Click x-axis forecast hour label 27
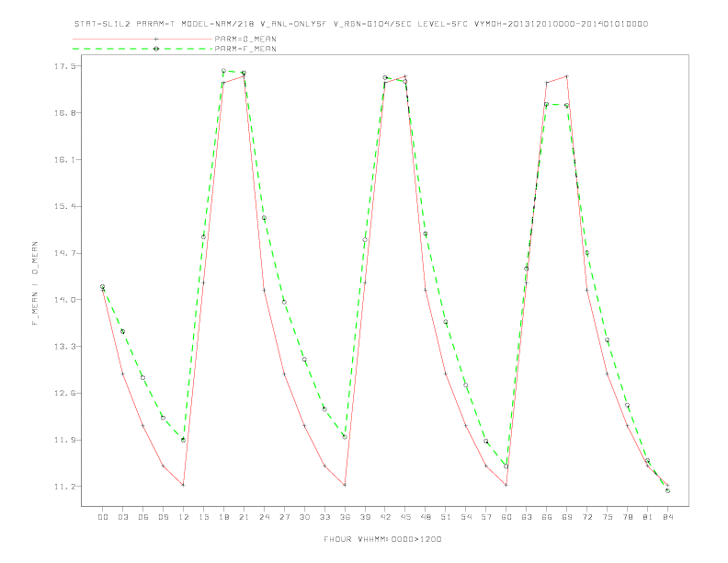The height and width of the screenshot is (563, 728). coord(284,517)
